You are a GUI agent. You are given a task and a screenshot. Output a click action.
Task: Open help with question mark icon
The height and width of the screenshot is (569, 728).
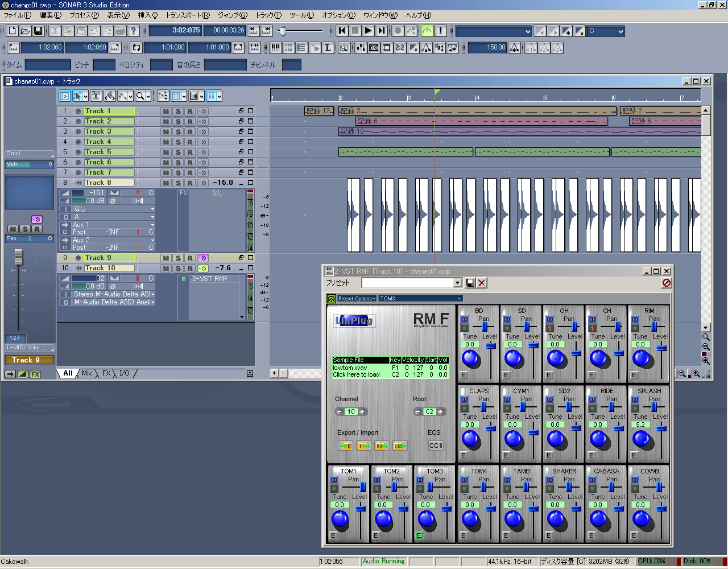[134, 31]
